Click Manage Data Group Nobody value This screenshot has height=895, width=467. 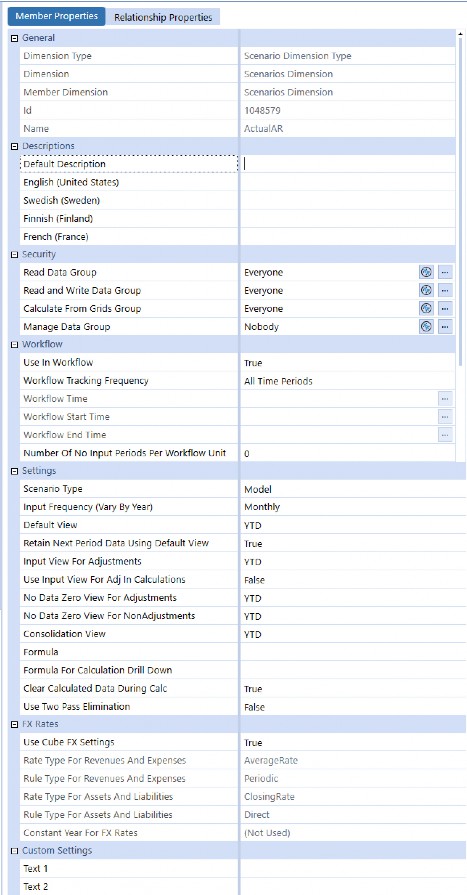click(x=261, y=327)
